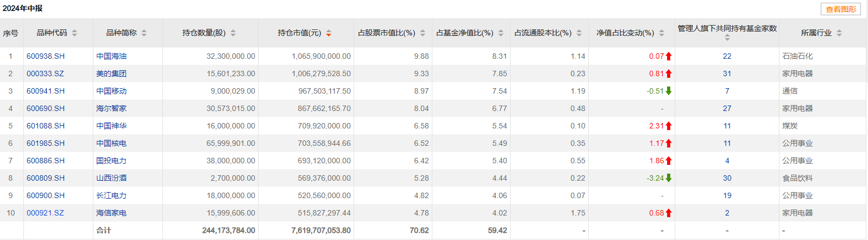Click fund count 2 for 海信家电
The height and width of the screenshot is (240, 868).
[x=727, y=213]
